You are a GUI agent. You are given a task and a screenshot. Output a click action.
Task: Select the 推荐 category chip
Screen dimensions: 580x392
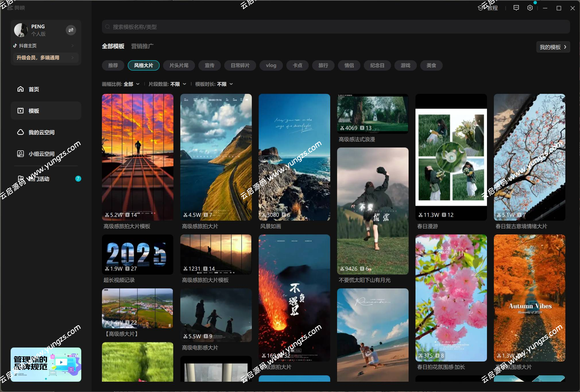coord(113,65)
